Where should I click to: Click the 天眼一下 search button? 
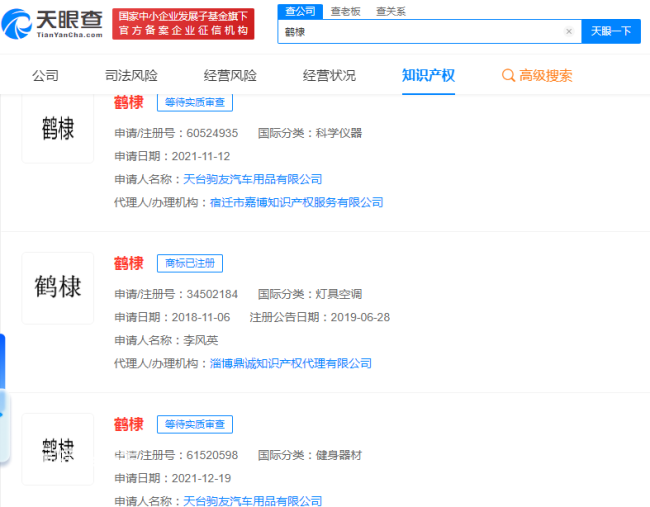pos(611,32)
